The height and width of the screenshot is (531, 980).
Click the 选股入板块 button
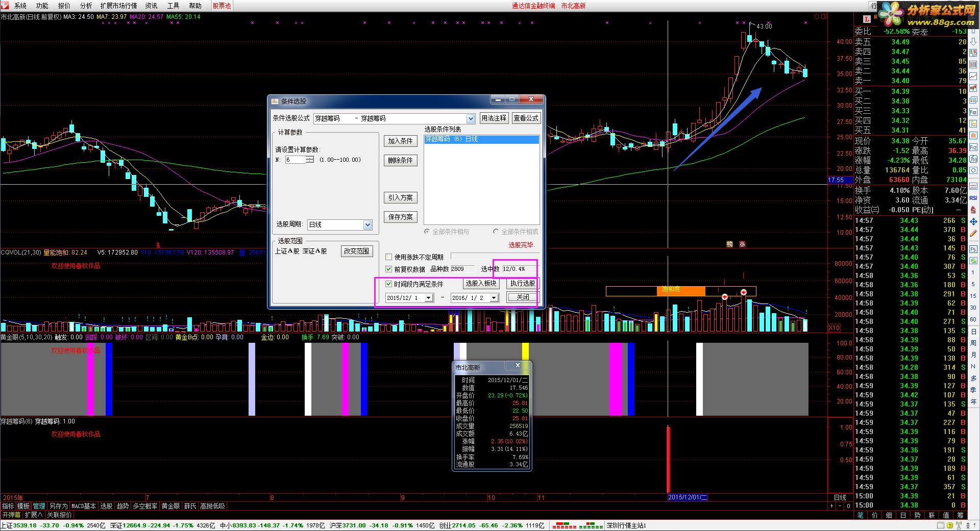tap(481, 284)
